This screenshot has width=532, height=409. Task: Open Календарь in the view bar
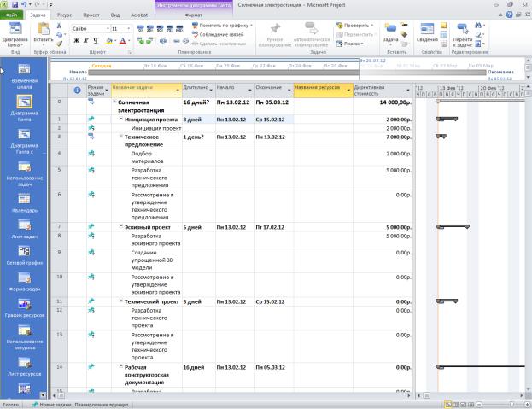pyautogui.click(x=24, y=203)
